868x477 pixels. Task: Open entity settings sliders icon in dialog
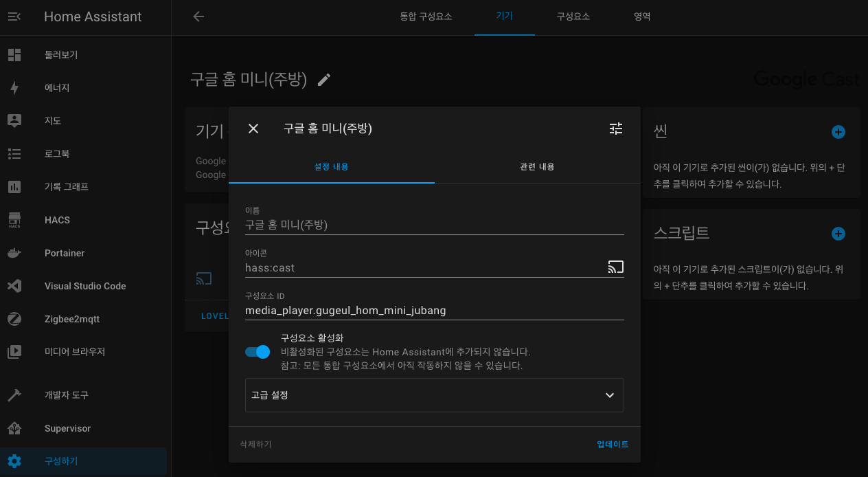click(x=616, y=129)
